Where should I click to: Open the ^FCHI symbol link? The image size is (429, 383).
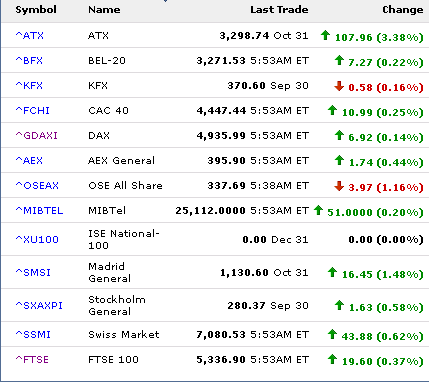click(33, 110)
